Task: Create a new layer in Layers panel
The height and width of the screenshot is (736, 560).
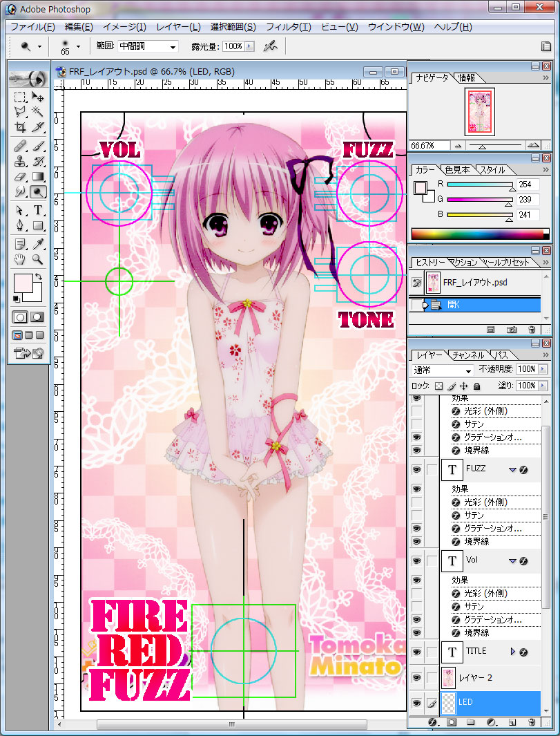Action: [x=512, y=722]
